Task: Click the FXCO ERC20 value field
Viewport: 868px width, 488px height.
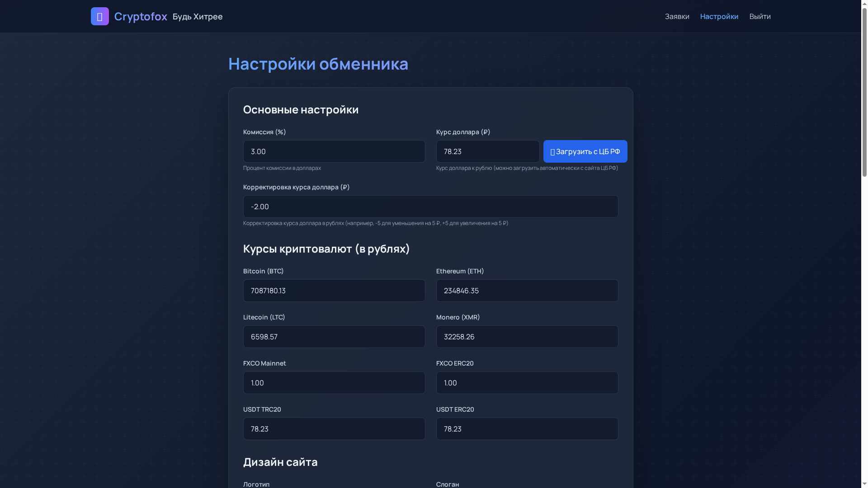Action: (x=527, y=383)
